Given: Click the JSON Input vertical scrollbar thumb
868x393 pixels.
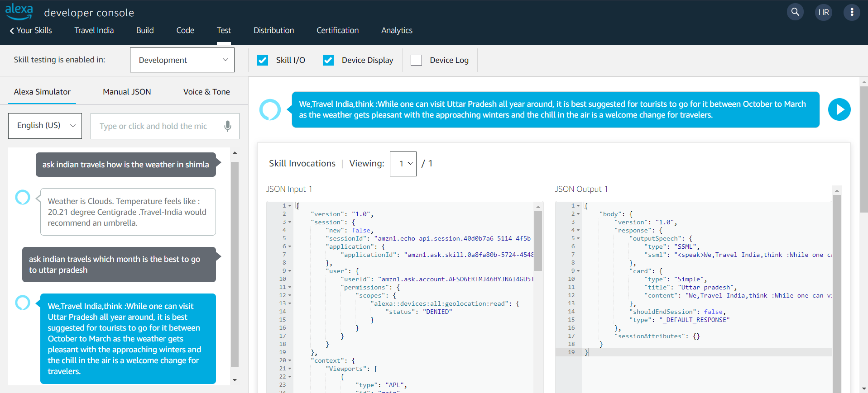Looking at the screenshot, I should [x=538, y=241].
